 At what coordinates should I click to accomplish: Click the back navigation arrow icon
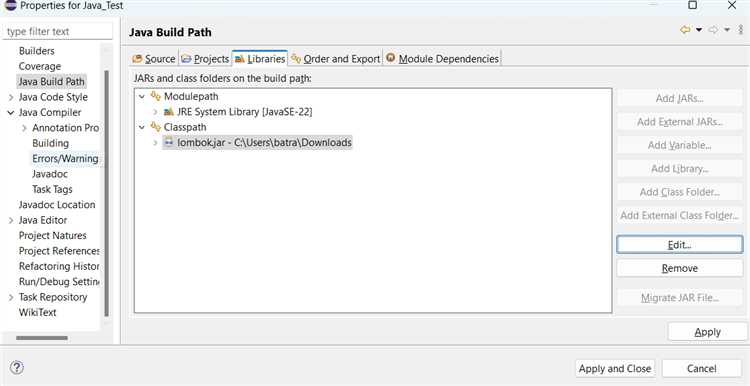(685, 30)
